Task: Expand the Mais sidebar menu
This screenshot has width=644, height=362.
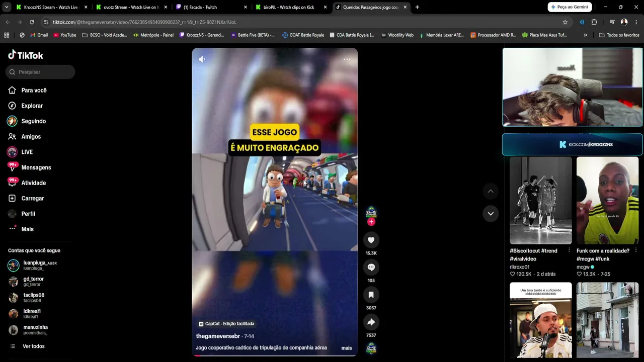Action: (27, 229)
